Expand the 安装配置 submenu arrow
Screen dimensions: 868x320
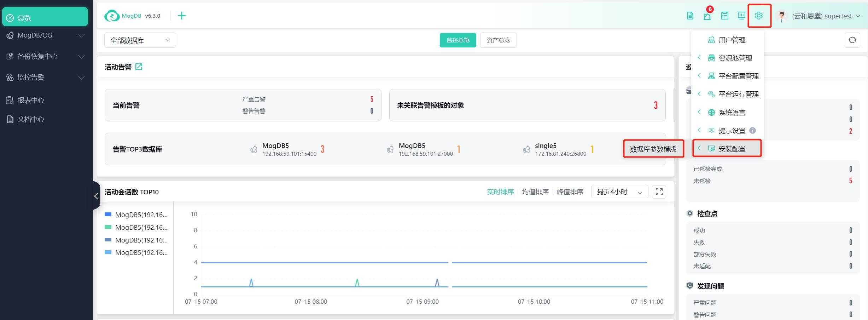pos(699,148)
